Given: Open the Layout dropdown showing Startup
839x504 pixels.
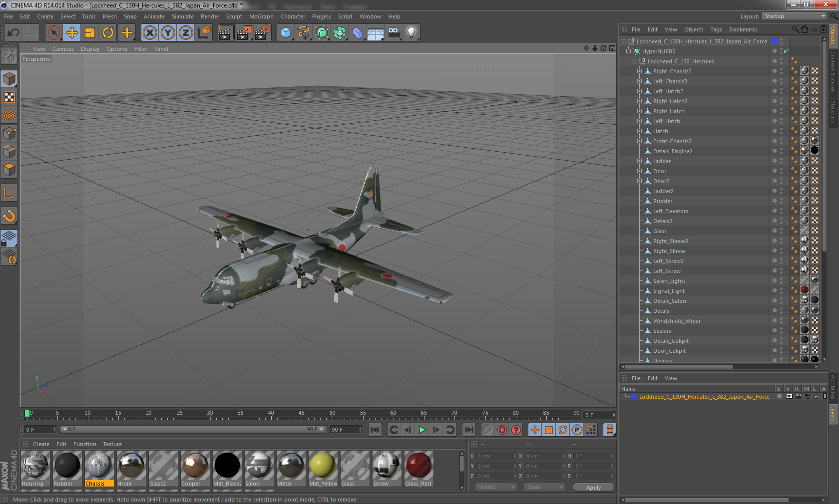Looking at the screenshot, I should (x=795, y=16).
